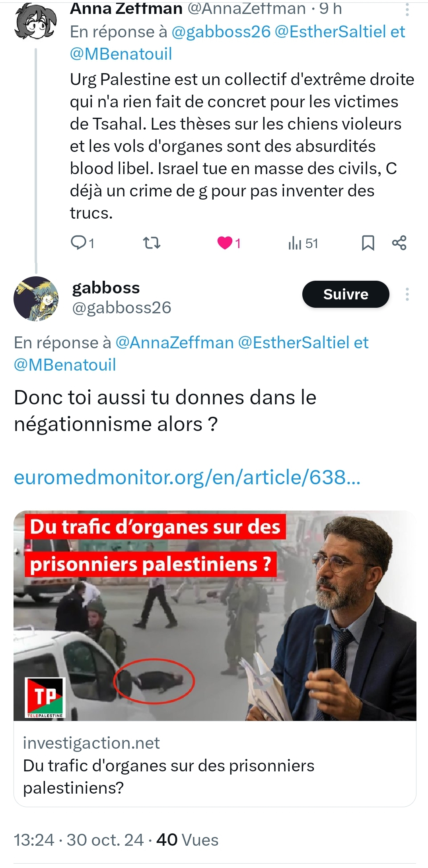The height and width of the screenshot is (868, 428).
Task: Follow gabboss with the Suivre button
Action: point(346,294)
